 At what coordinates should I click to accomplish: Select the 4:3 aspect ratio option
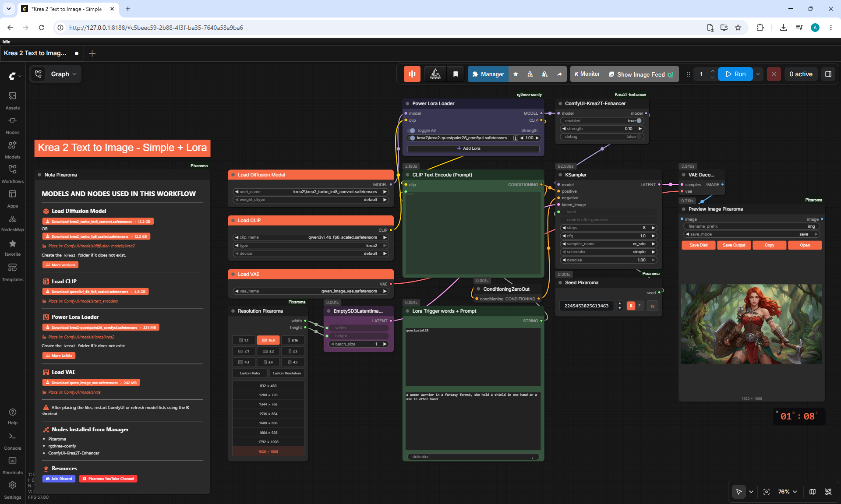(244, 362)
